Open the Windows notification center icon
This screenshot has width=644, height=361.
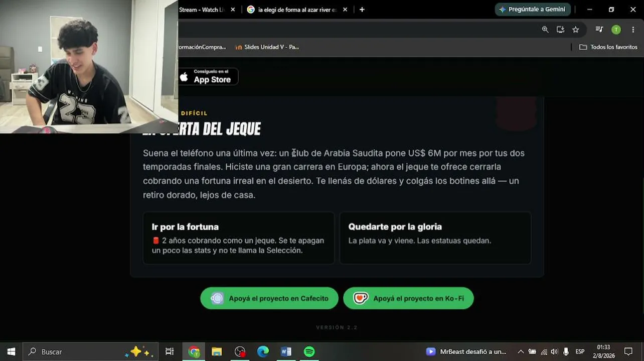[628, 351]
